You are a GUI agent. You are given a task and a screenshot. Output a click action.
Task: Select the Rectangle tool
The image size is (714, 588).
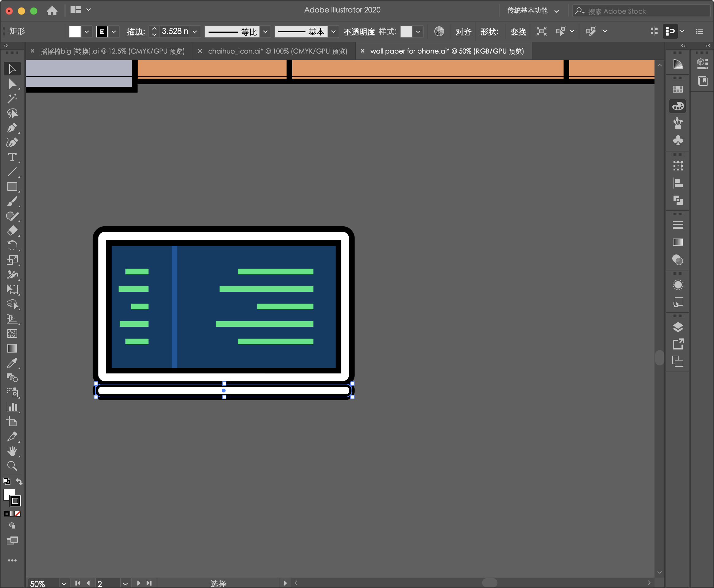click(12, 187)
